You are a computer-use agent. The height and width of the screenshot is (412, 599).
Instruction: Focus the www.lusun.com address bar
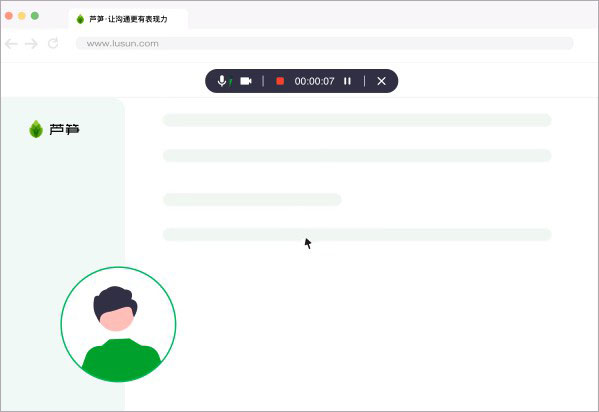click(x=325, y=43)
